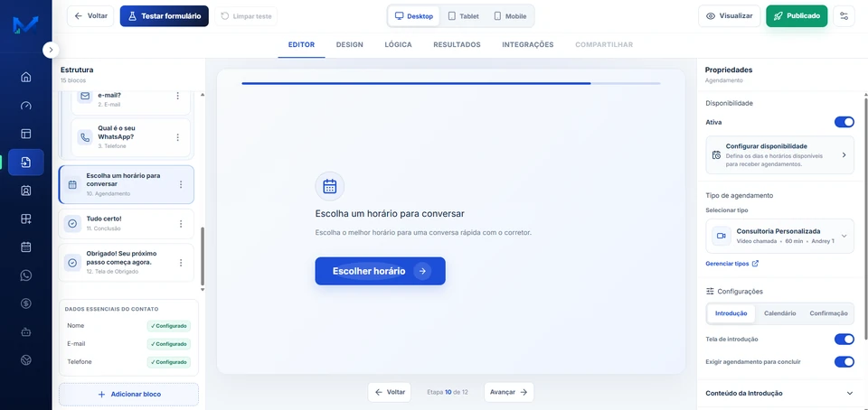Toggle Exigir agendamento para concluir switch

[844, 362]
